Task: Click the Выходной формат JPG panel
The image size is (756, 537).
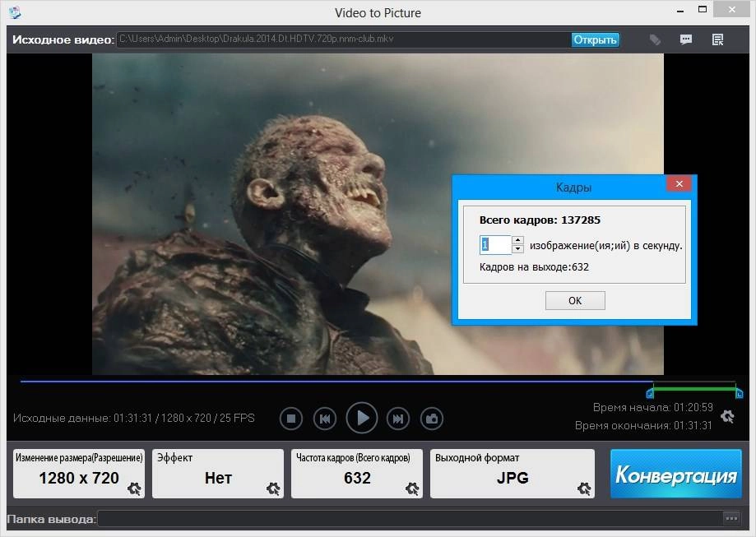Action: [513, 474]
